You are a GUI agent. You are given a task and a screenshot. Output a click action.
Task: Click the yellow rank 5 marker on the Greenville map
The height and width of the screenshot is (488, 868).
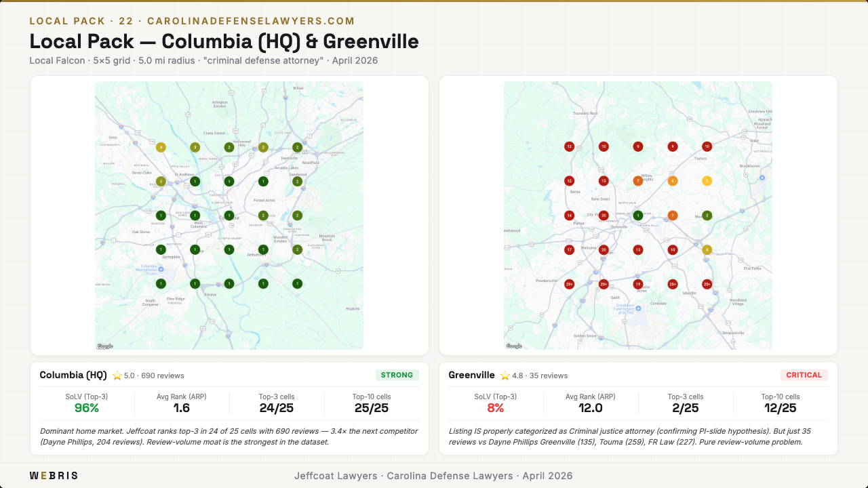click(x=707, y=181)
